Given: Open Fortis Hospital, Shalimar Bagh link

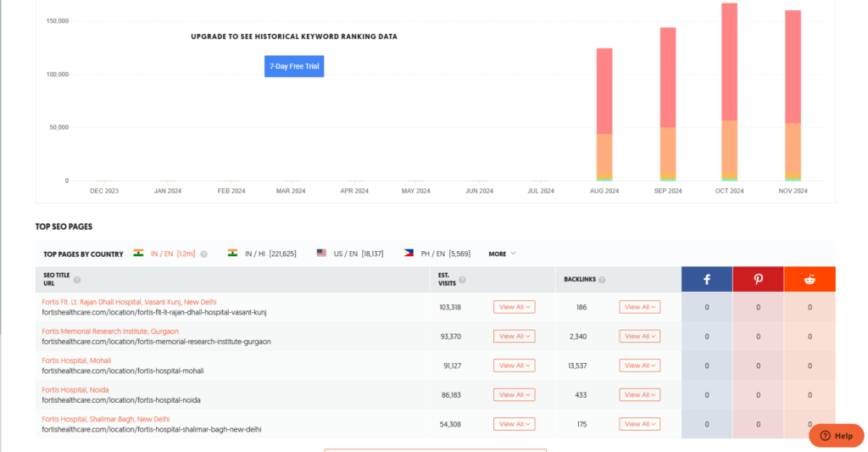Looking at the screenshot, I should [x=105, y=419].
